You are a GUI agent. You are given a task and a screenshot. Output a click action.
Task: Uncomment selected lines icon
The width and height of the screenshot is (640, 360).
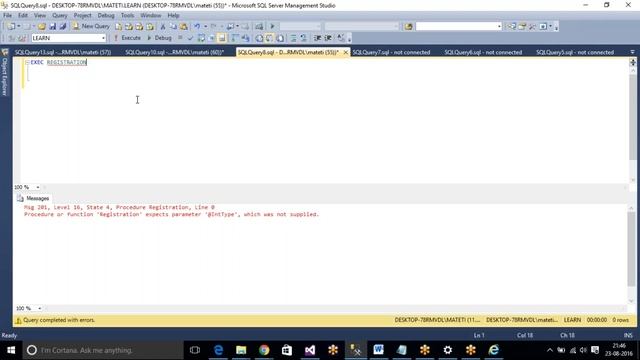[303, 38]
